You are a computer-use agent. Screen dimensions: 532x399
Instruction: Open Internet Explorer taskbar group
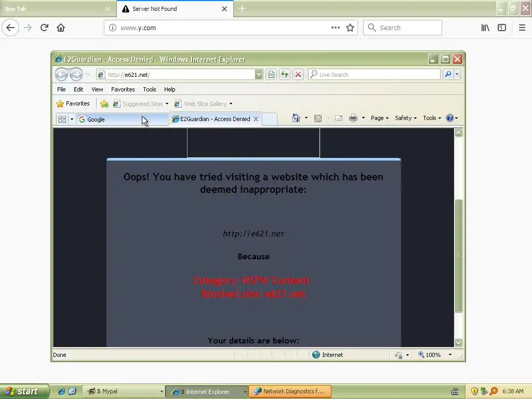(x=207, y=392)
